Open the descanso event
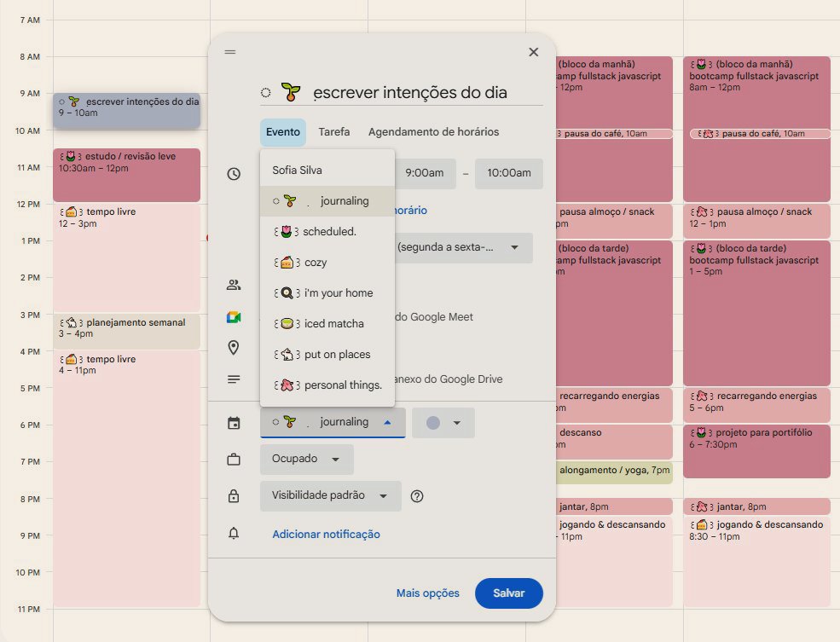 tap(614, 441)
